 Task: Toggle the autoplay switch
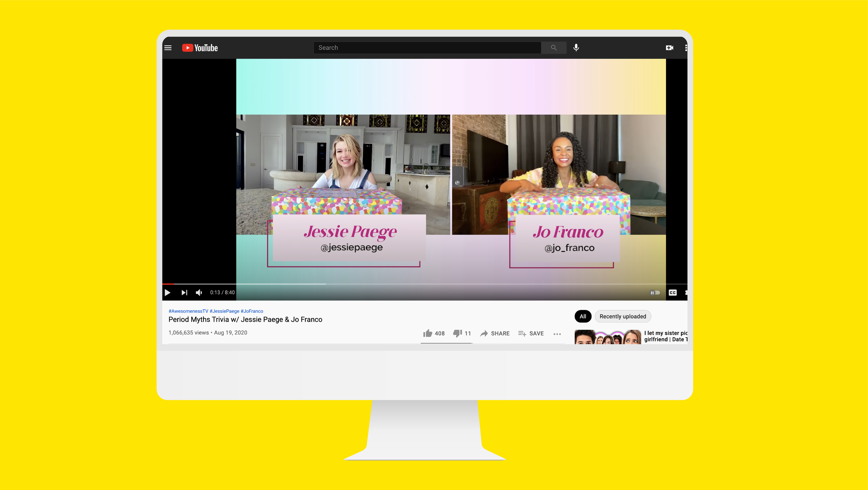click(654, 293)
